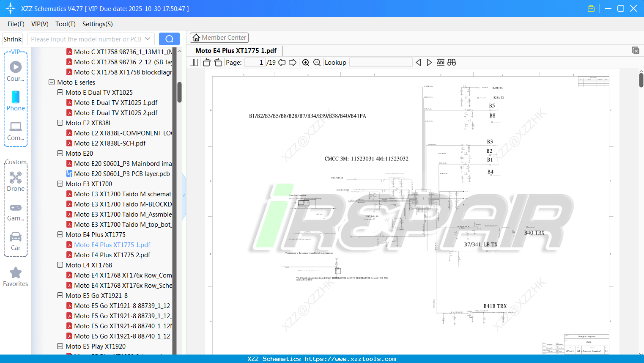Zoom in on the schematic

(306, 63)
